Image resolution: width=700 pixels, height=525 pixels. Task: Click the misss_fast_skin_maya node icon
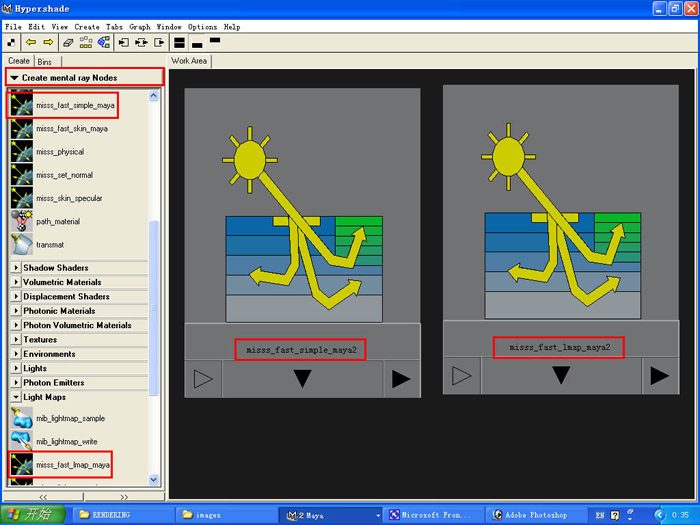(21, 129)
